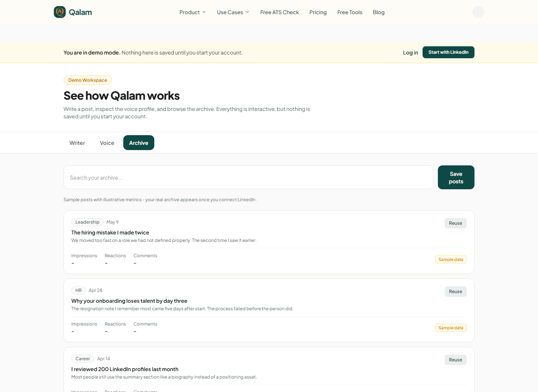538x392 pixels.
Task: Select the Archive tab
Action: click(139, 143)
